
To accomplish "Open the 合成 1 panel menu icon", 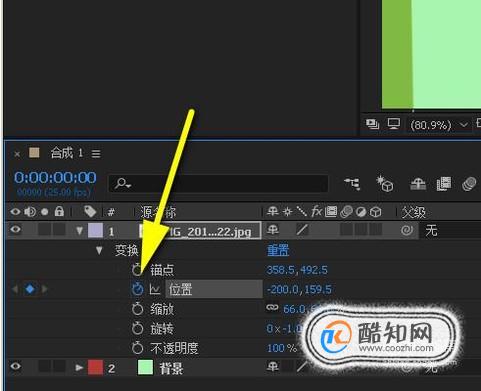I will [x=96, y=154].
